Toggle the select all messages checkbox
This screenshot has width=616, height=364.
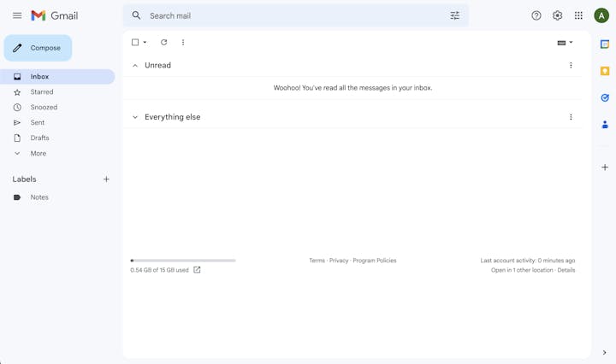pyautogui.click(x=135, y=42)
